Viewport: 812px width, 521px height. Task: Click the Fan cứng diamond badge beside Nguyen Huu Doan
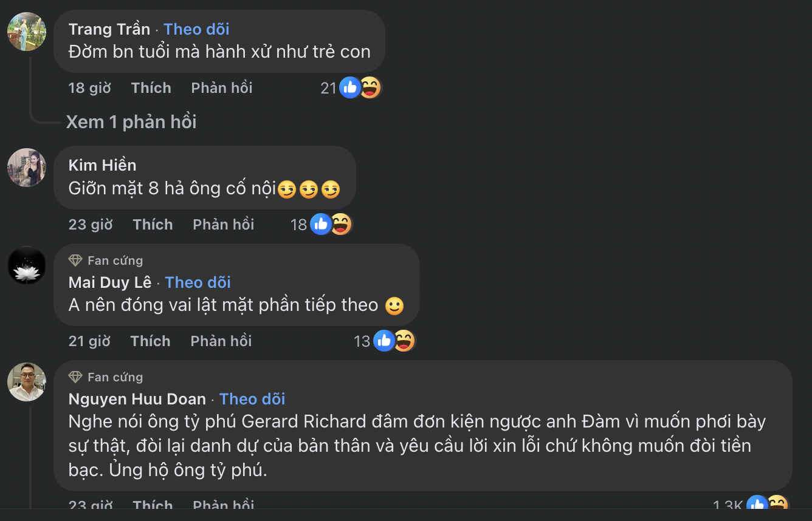(x=75, y=376)
